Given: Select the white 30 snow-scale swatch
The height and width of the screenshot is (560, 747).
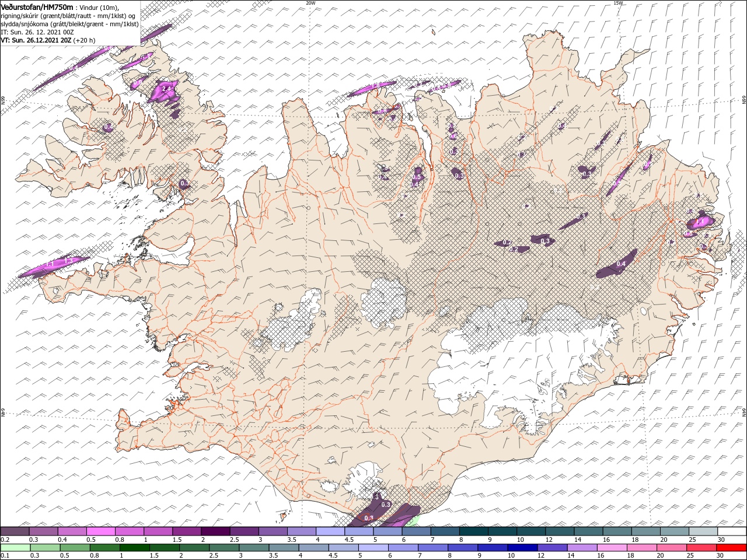Looking at the screenshot, I should tap(731, 531).
